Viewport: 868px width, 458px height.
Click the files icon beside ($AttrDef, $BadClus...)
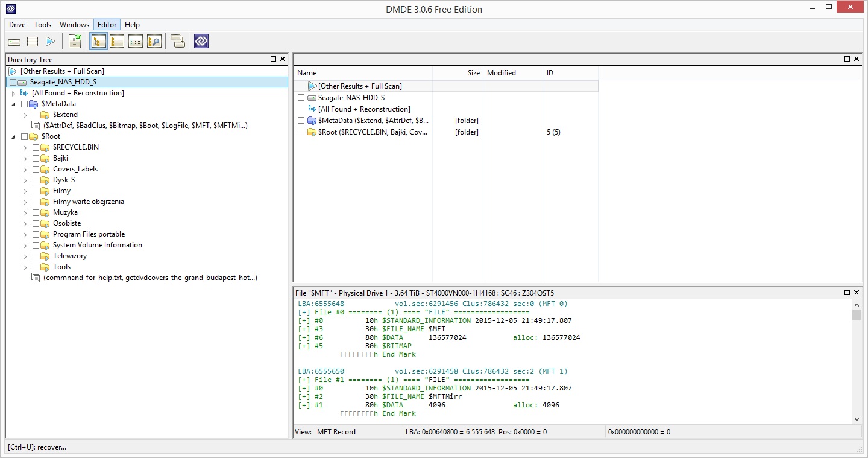36,126
